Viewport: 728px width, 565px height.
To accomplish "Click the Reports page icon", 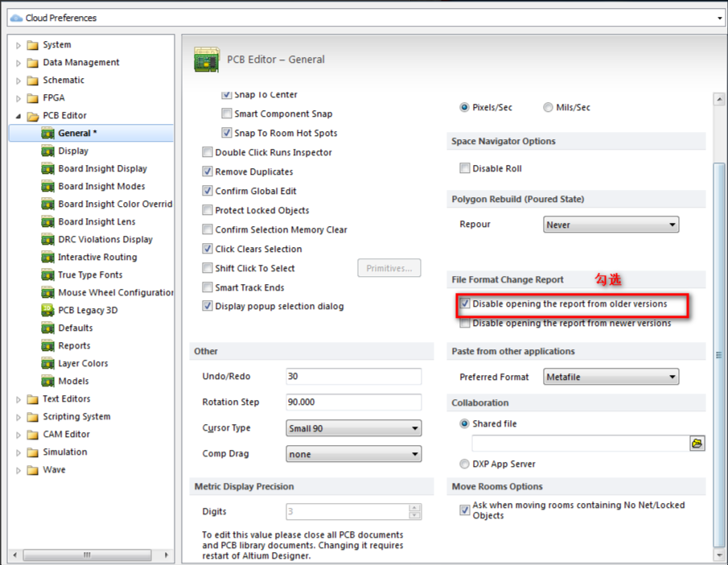I will click(x=47, y=346).
